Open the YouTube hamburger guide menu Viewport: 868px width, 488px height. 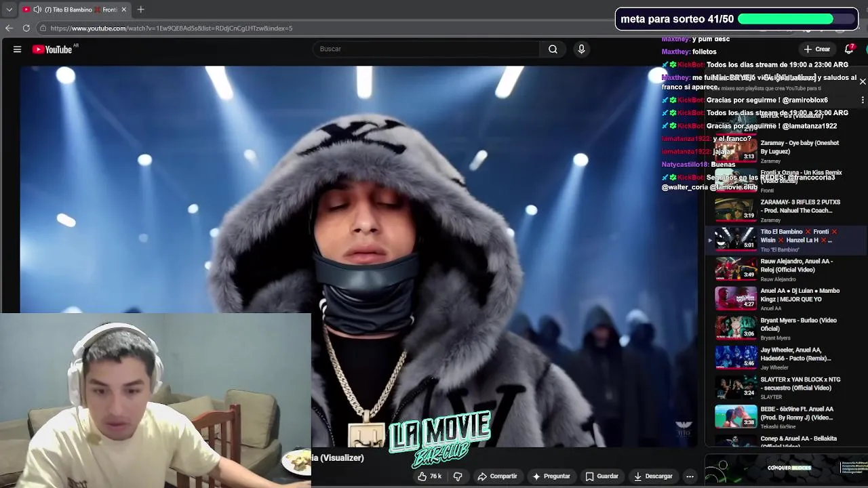(17, 49)
